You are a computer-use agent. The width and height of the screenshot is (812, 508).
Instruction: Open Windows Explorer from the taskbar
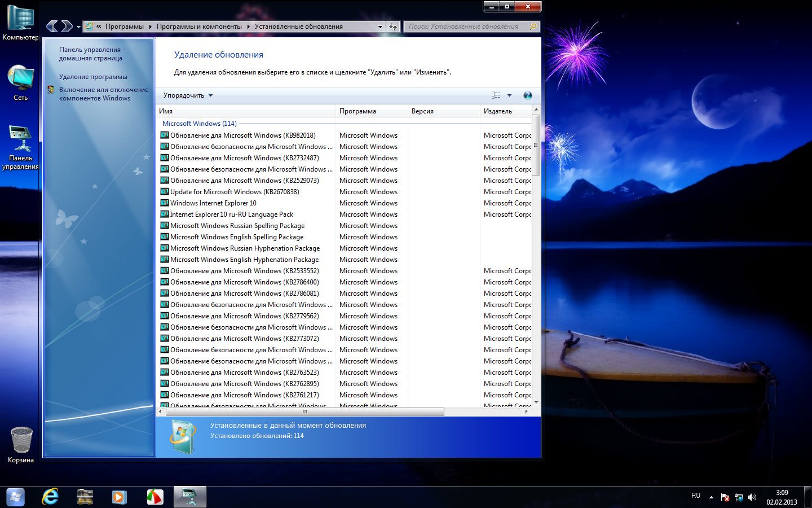pos(85,497)
